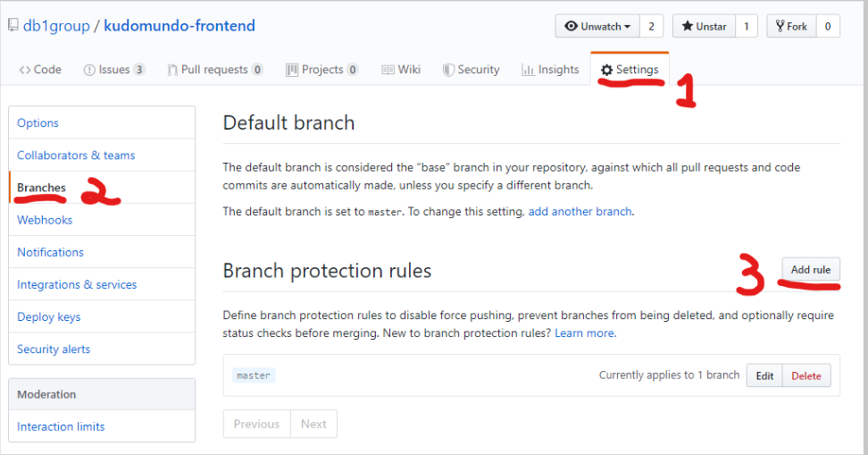Click the fork count 0
868x455 pixels.
828,26
